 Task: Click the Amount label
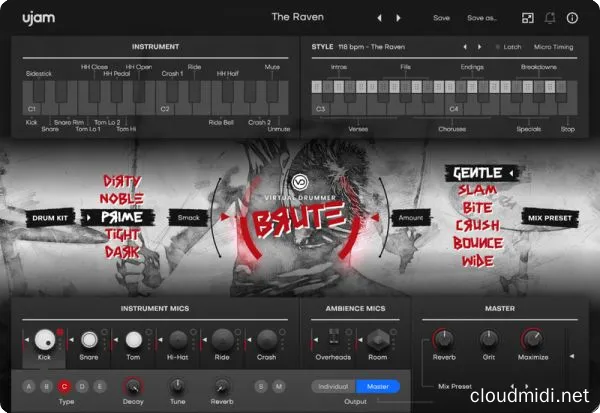(x=411, y=217)
